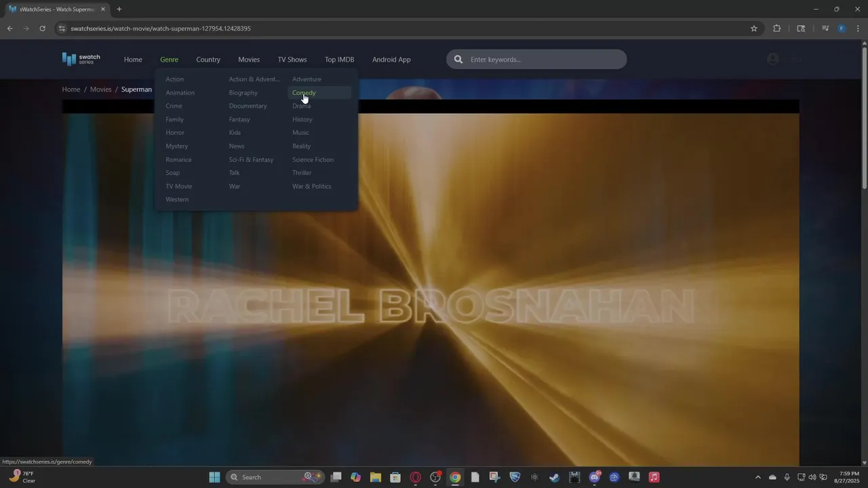
Task: Open Discord from the taskbar
Action: 594,477
